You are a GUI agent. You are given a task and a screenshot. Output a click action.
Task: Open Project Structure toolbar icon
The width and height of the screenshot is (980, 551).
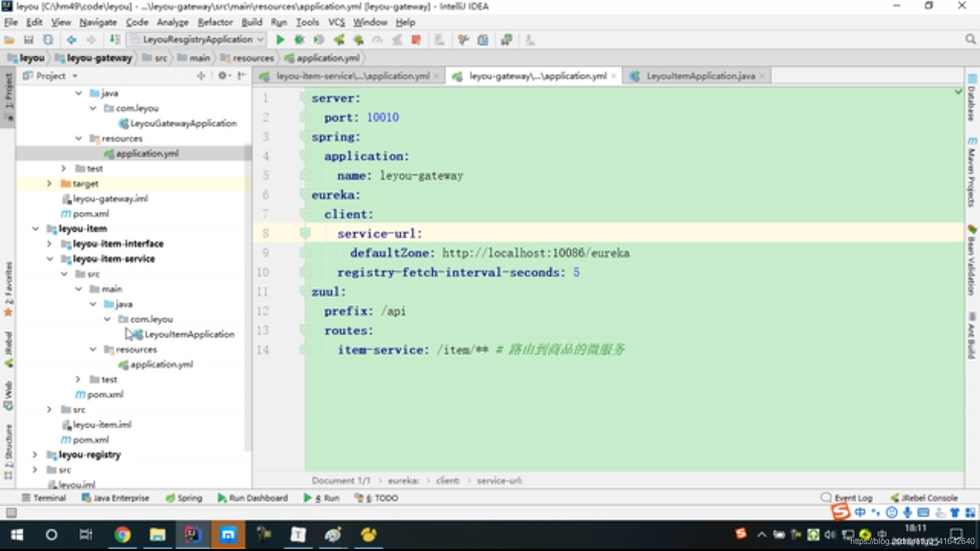483,40
